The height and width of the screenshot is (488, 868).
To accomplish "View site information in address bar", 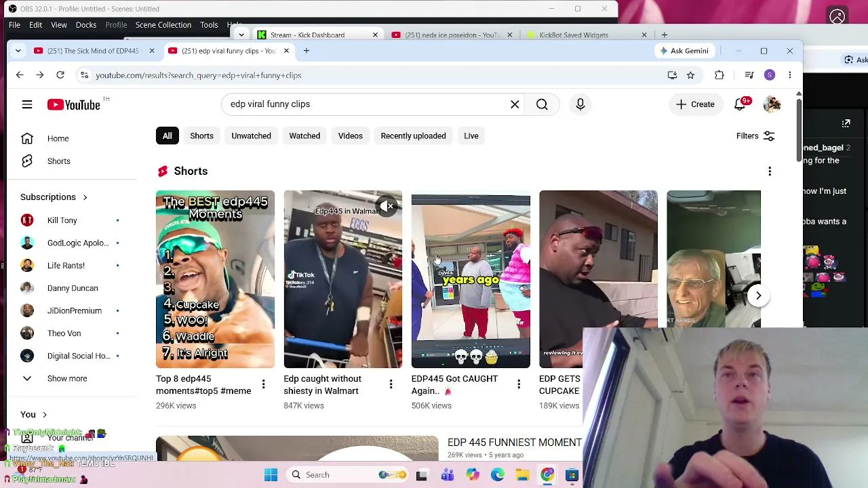I will click(84, 75).
